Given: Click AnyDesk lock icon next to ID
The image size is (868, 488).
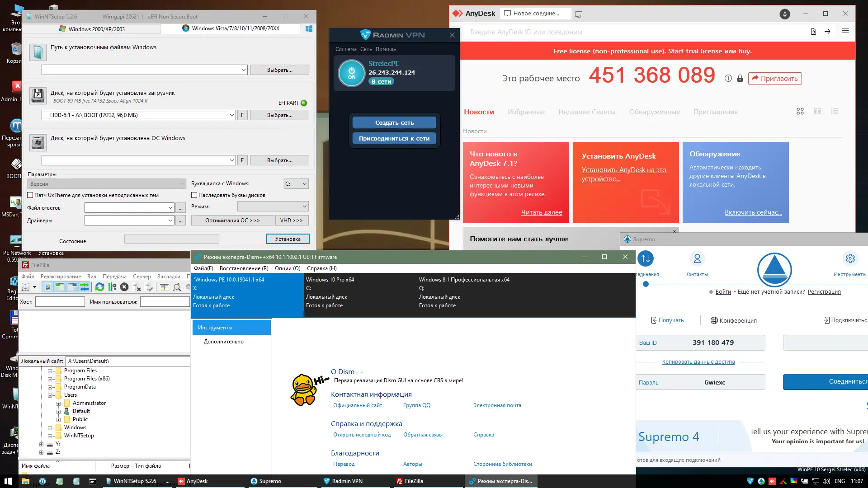Looking at the screenshot, I should click(x=740, y=78).
